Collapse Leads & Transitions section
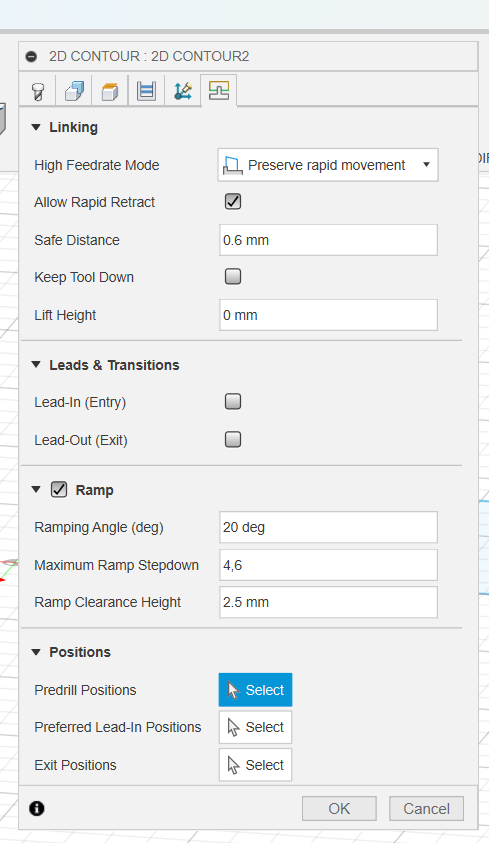The image size is (489, 843). coord(36,365)
